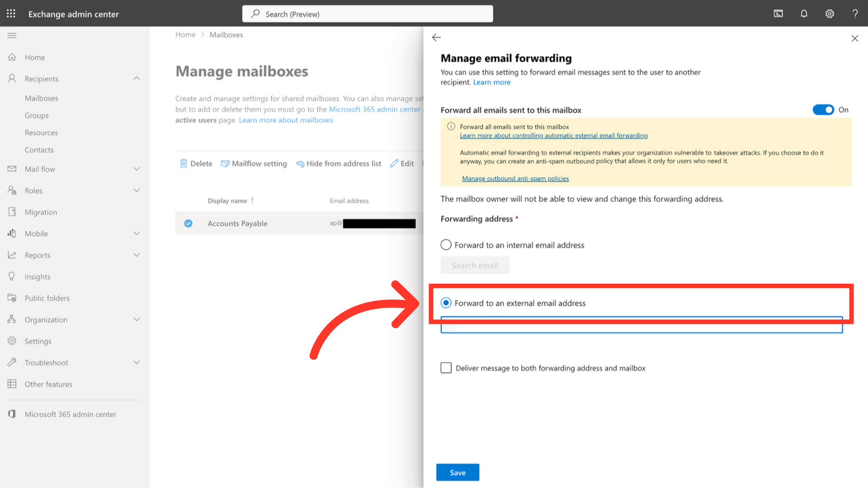Click the help question mark icon
Image resolution: width=868 pixels, height=488 pixels.
[x=855, y=14]
